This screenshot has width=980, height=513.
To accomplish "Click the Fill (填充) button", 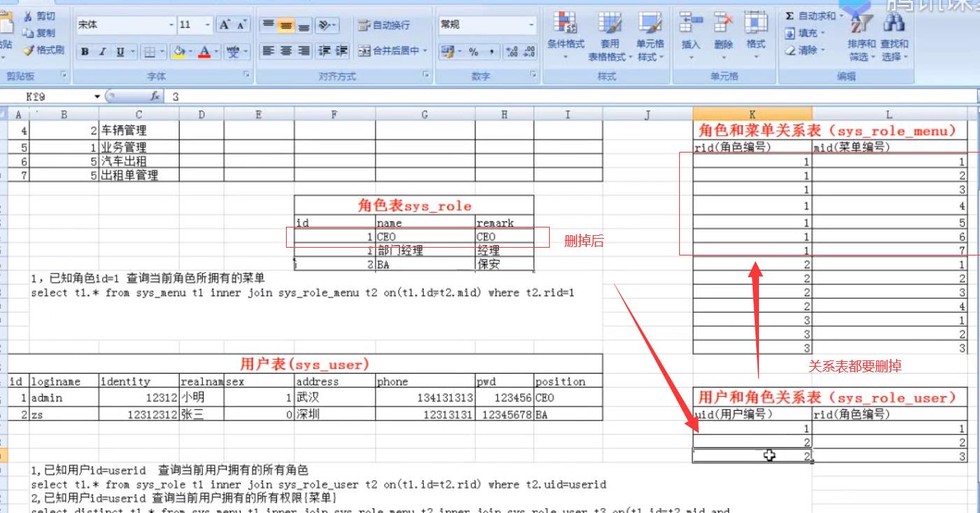I will click(804, 33).
